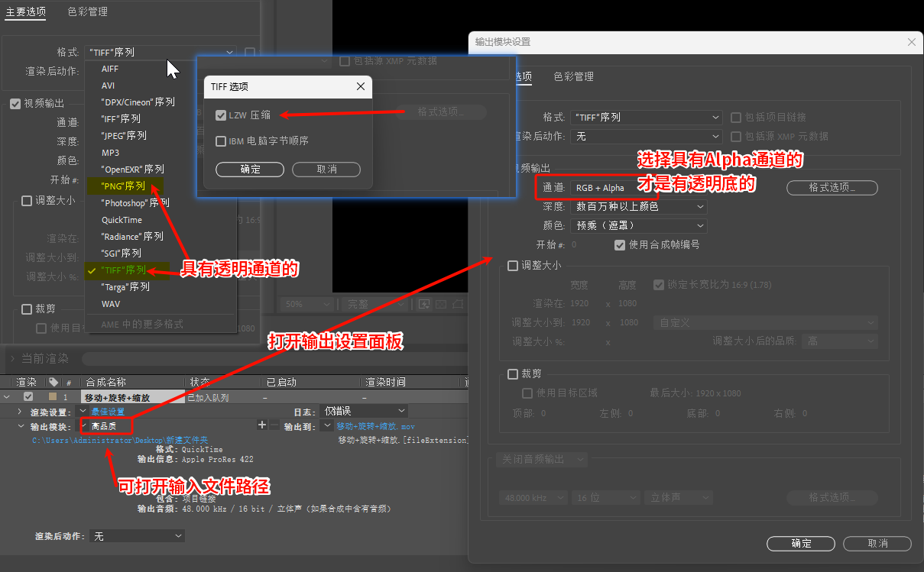Viewport: 924px width, 572px height.
Task: Toggle the LZW 压缩 checkbox
Action: (x=221, y=115)
